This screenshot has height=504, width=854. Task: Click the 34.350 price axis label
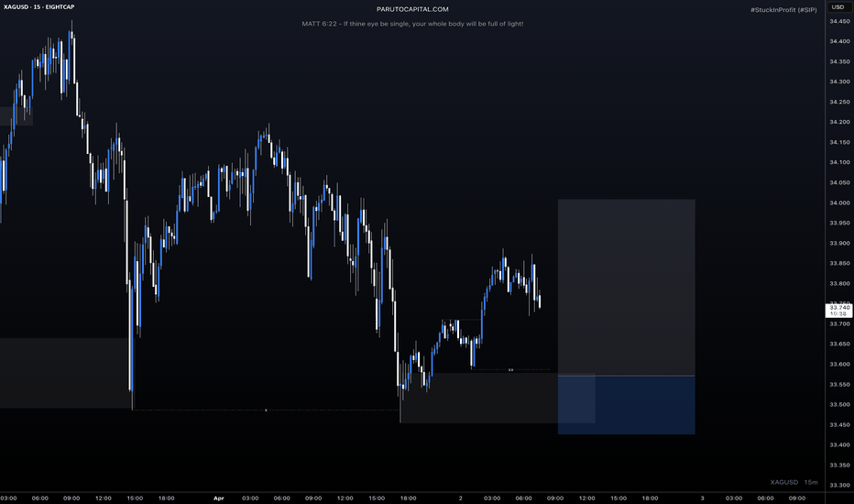pyautogui.click(x=839, y=61)
